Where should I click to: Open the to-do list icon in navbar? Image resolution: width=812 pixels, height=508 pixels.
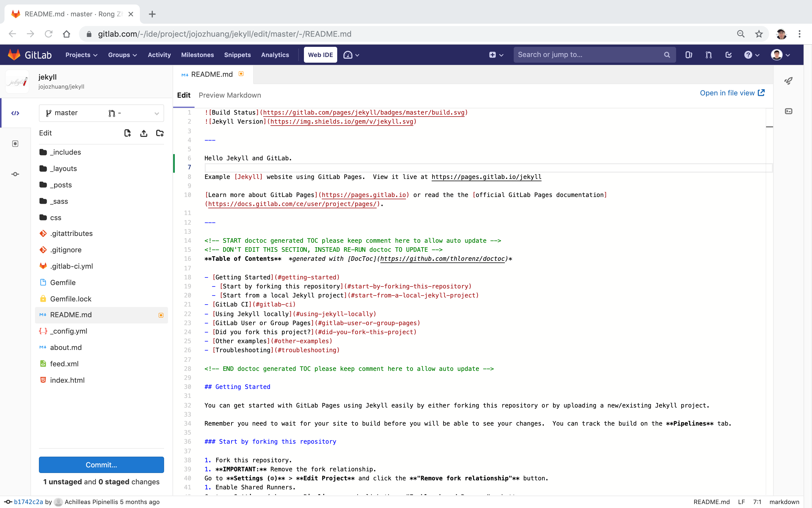pyautogui.click(x=728, y=55)
